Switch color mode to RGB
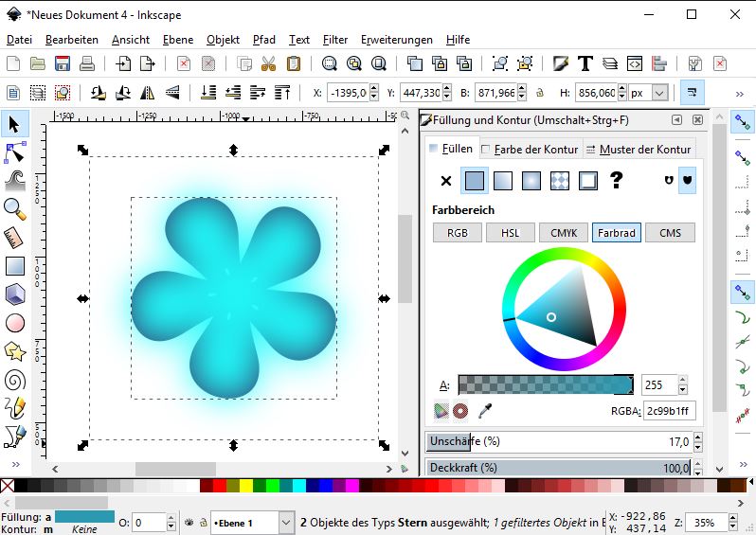This screenshot has height=535, width=756. click(457, 233)
